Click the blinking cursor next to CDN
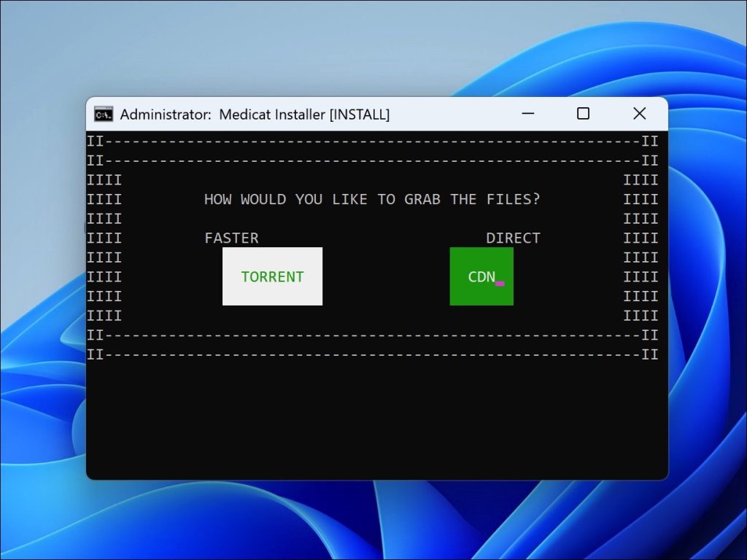Viewport: 747px width, 560px height. (x=500, y=283)
